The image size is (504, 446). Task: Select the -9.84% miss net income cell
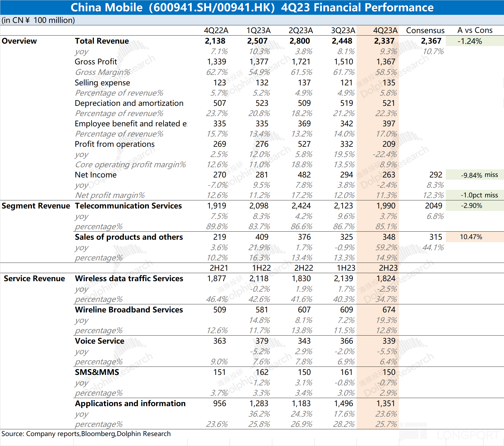(479, 175)
